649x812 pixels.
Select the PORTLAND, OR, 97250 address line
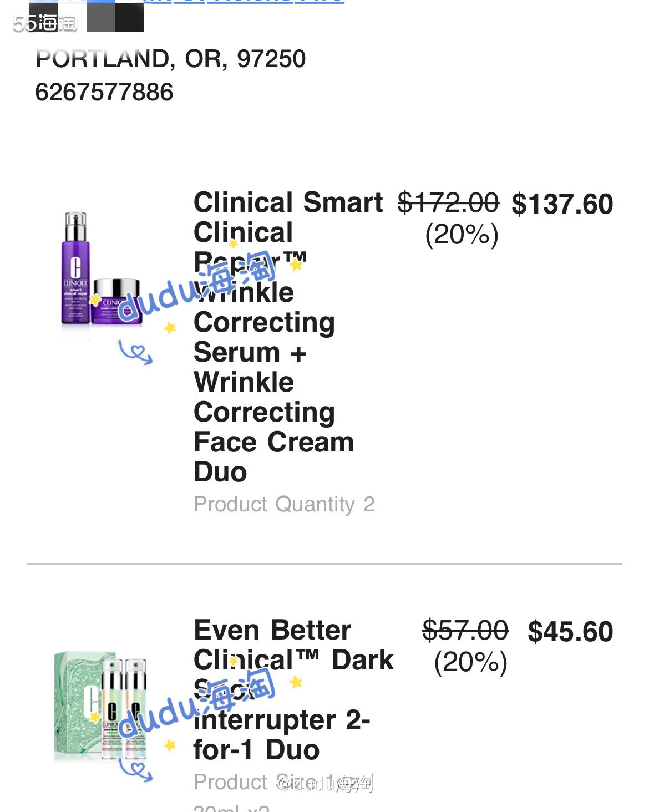pos(170,59)
